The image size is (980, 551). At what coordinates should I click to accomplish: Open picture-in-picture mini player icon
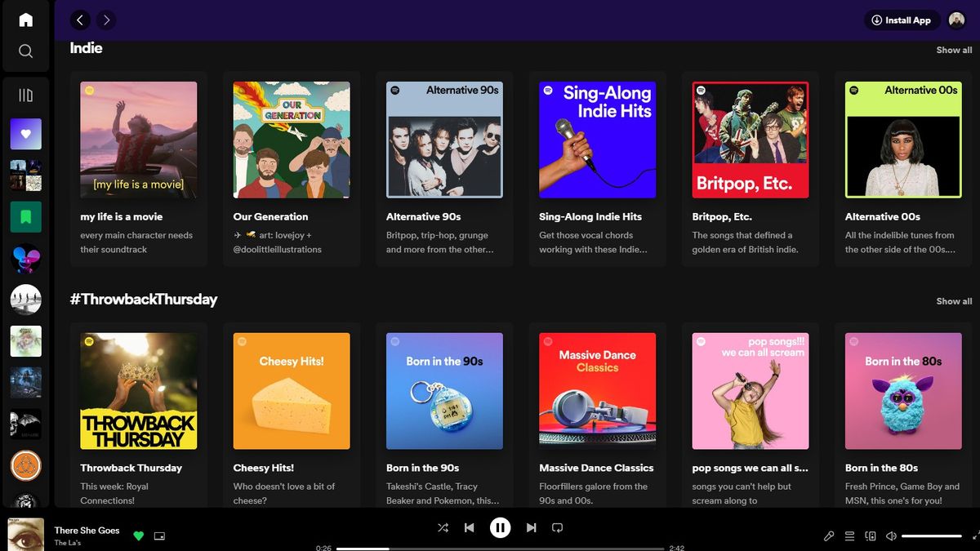point(159,536)
